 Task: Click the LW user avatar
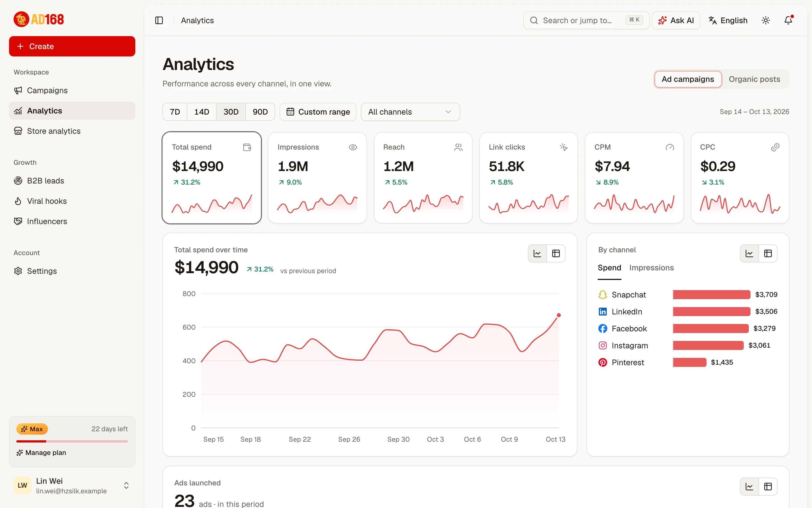tap(22, 485)
